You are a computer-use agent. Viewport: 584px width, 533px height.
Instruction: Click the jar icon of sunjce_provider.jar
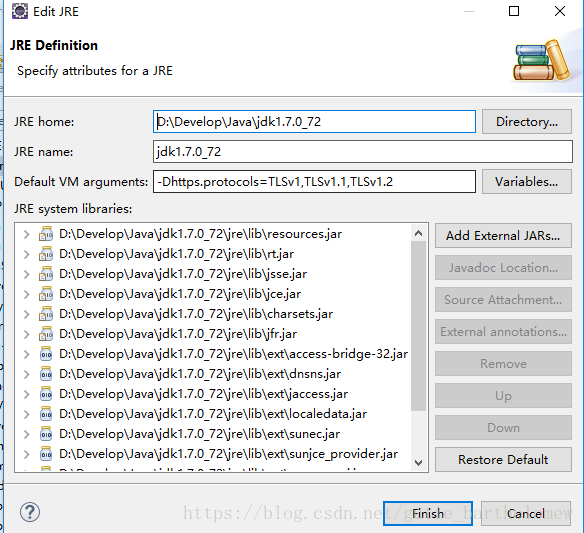coord(46,454)
